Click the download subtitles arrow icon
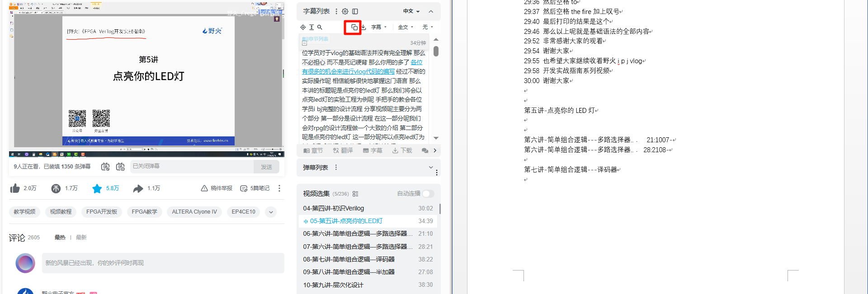 click(x=363, y=27)
